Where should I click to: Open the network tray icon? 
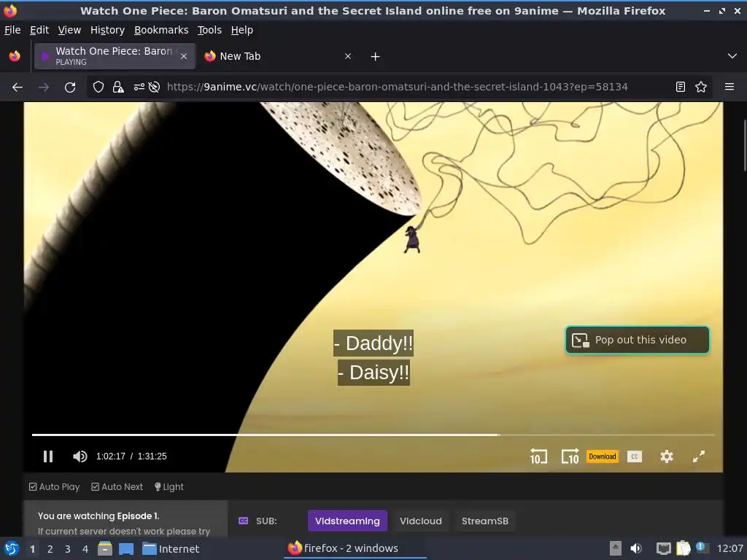(x=663, y=548)
